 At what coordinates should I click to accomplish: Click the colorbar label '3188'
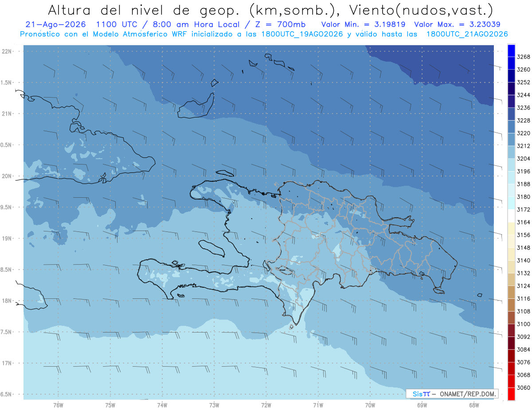tap(524, 184)
